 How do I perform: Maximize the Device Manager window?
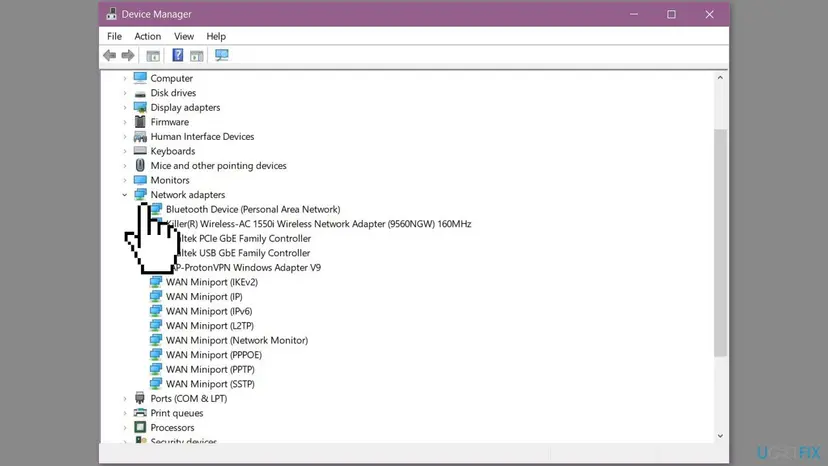(x=671, y=14)
